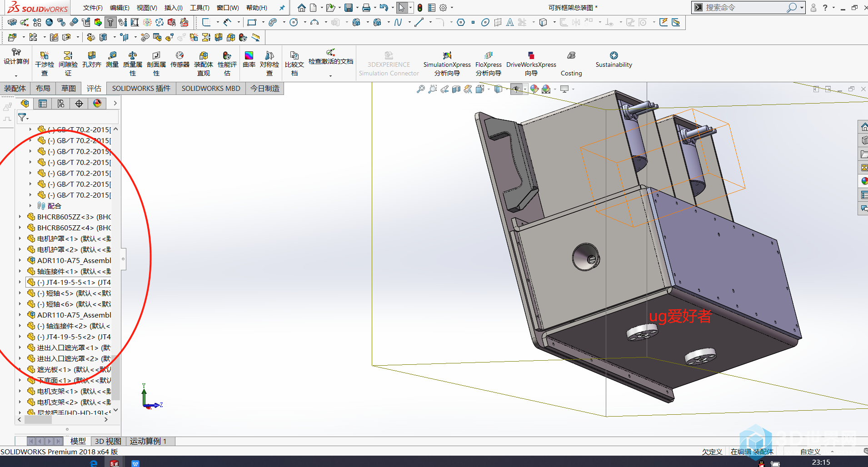Viewport: 868px width, 467px height.
Task: Open the Costing tool
Action: tap(571, 64)
